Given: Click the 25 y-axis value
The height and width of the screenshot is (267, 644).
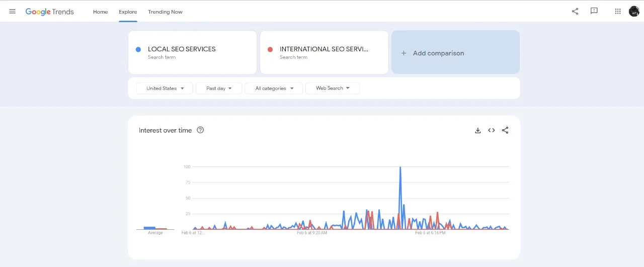Looking at the screenshot, I should 188,214.
